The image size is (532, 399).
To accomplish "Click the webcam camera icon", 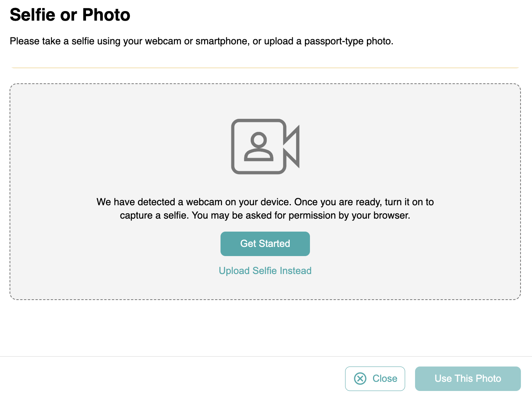I will [x=265, y=146].
